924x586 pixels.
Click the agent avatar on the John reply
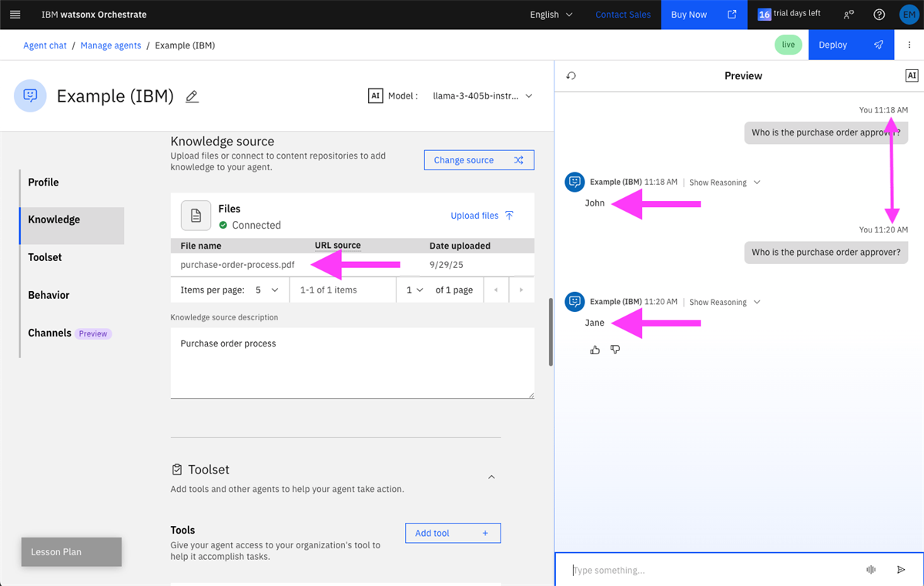pos(574,182)
